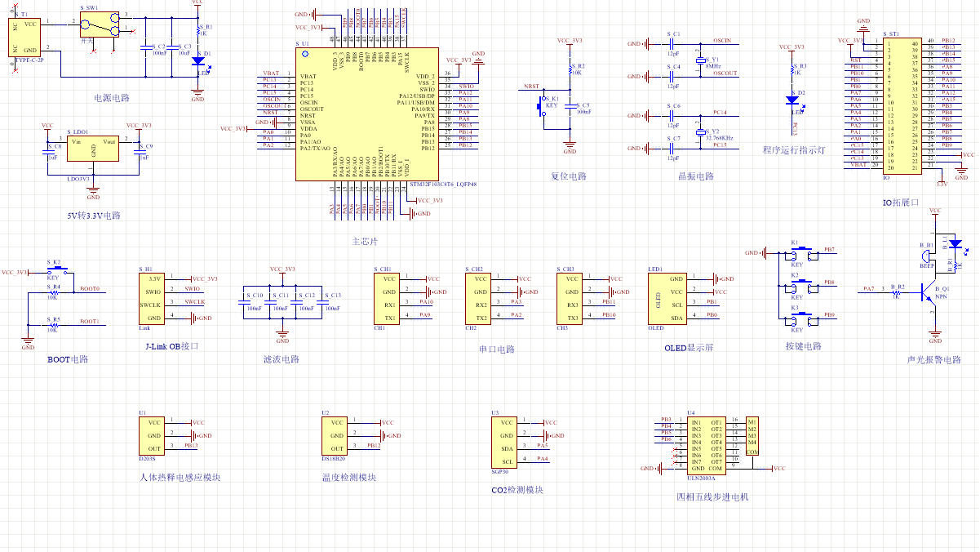Viewport: 980px width, 552px height.
Task: Click the '按键电路' section title
Action: [x=804, y=346]
